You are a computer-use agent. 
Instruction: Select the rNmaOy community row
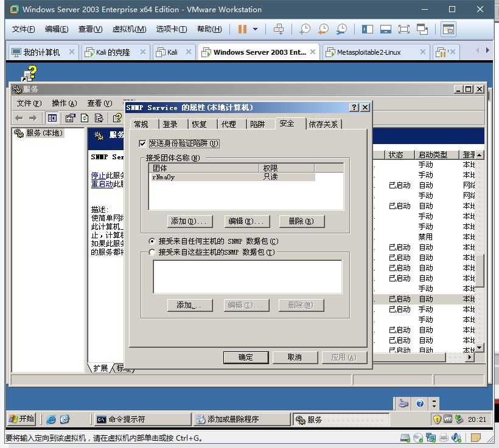pos(232,177)
